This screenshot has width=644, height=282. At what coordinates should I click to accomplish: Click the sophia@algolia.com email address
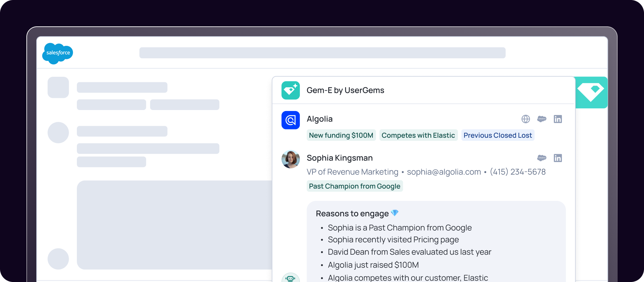click(444, 172)
